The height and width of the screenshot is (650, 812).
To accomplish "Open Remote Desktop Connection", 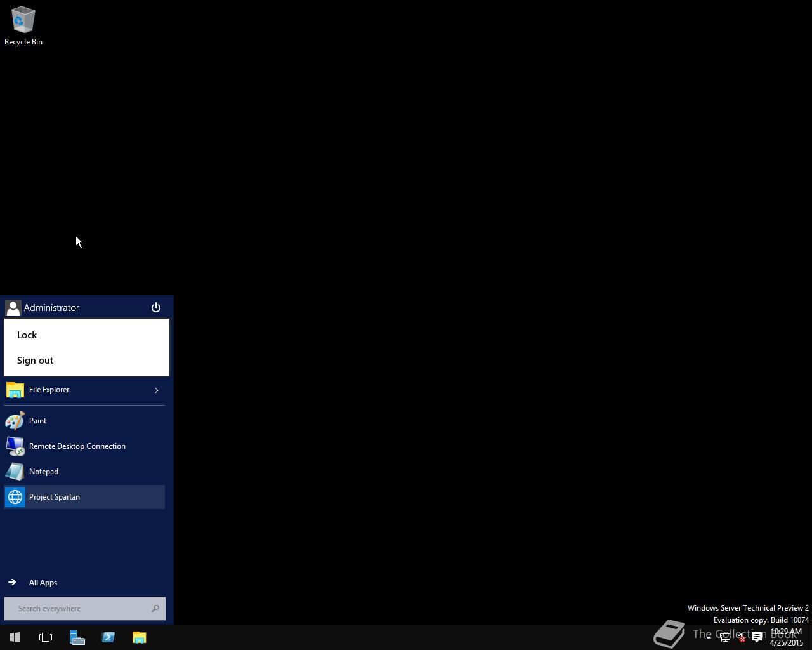I will pyautogui.click(x=84, y=446).
